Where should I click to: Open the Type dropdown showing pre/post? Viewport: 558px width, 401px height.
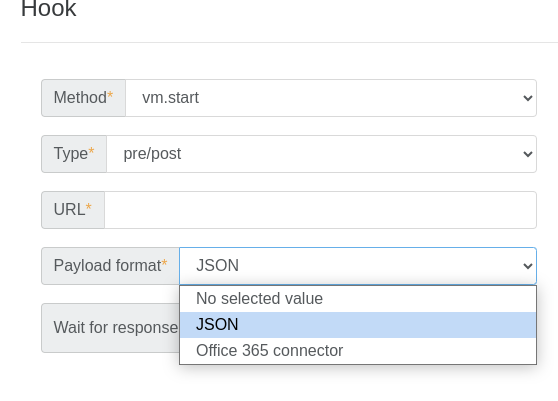pos(321,154)
